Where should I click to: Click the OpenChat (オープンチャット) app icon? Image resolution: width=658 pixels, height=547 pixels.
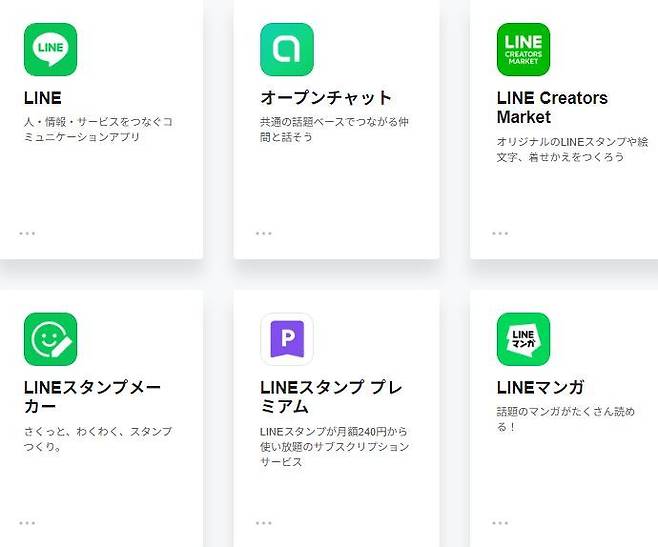click(287, 49)
